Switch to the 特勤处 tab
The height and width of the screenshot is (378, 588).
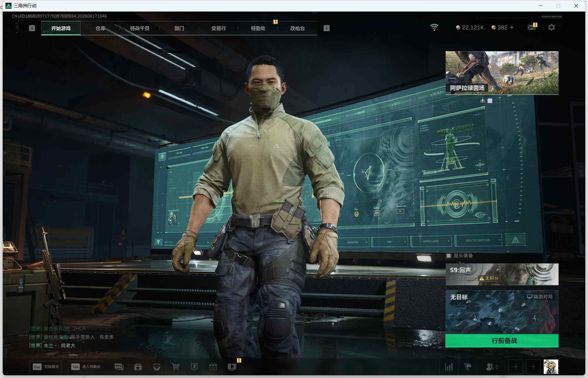(258, 28)
